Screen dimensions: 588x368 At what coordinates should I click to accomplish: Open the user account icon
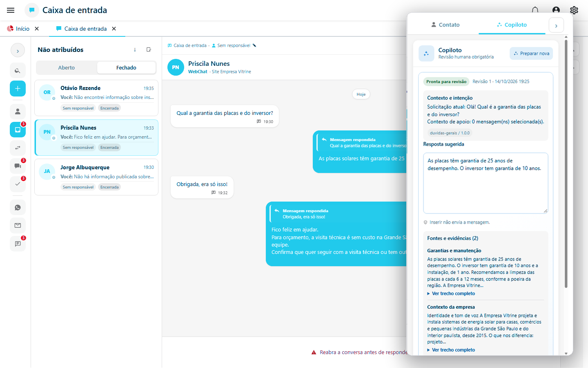(556, 10)
